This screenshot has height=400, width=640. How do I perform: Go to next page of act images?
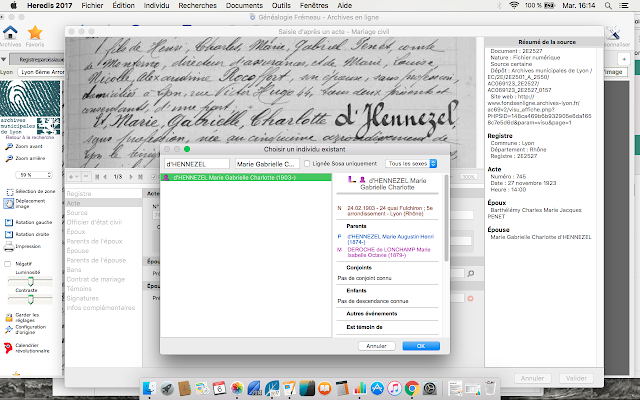131,177
